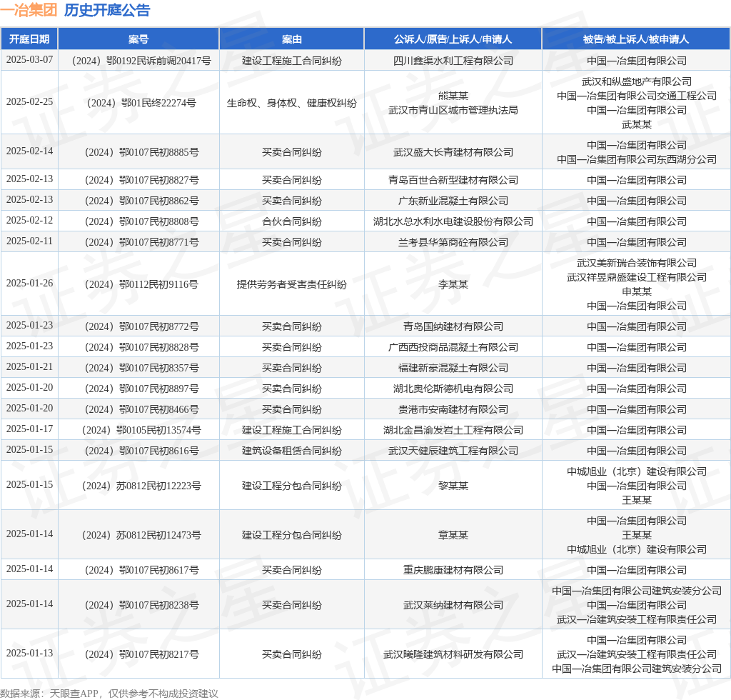Viewport: 731px width, 700px height.
Task: Click 合伙合同纠纷 cause cell
Action: (292, 221)
